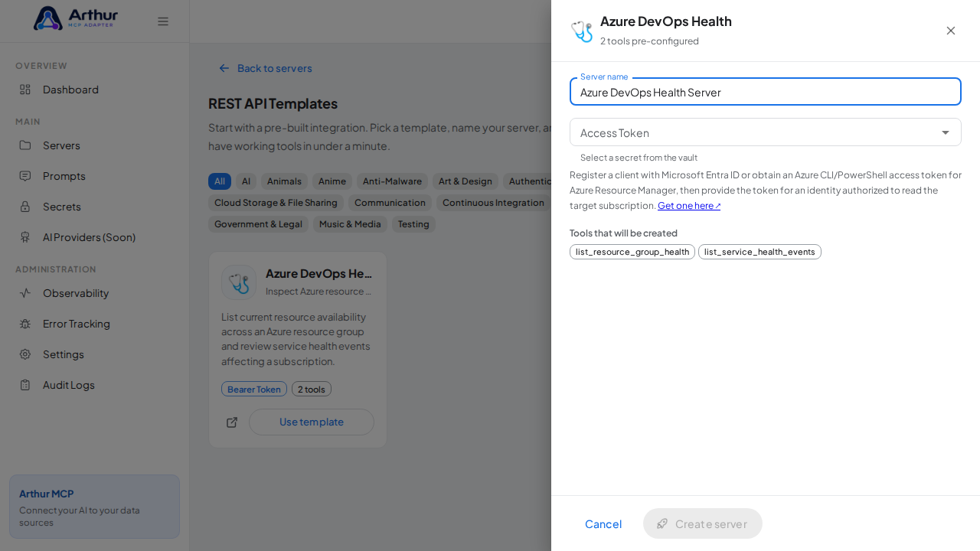Image resolution: width=980 pixels, height=551 pixels.
Task: Click the REST API Templates heading
Action: coord(273,103)
